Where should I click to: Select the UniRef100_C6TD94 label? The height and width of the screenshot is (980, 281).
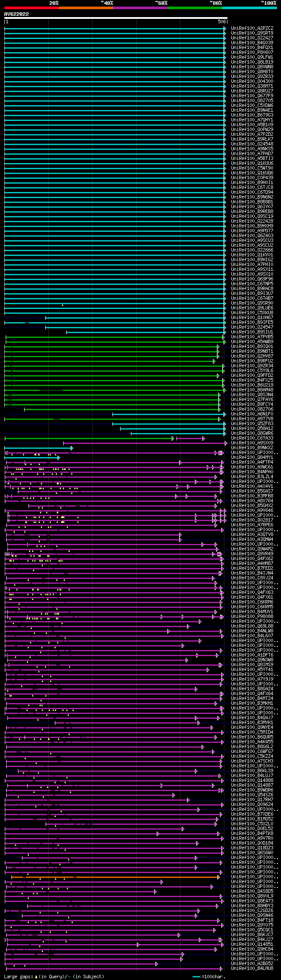tap(252, 192)
